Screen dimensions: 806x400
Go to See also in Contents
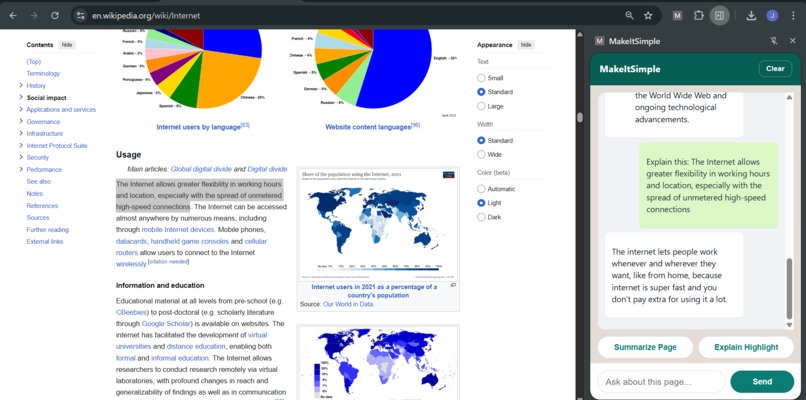point(39,181)
